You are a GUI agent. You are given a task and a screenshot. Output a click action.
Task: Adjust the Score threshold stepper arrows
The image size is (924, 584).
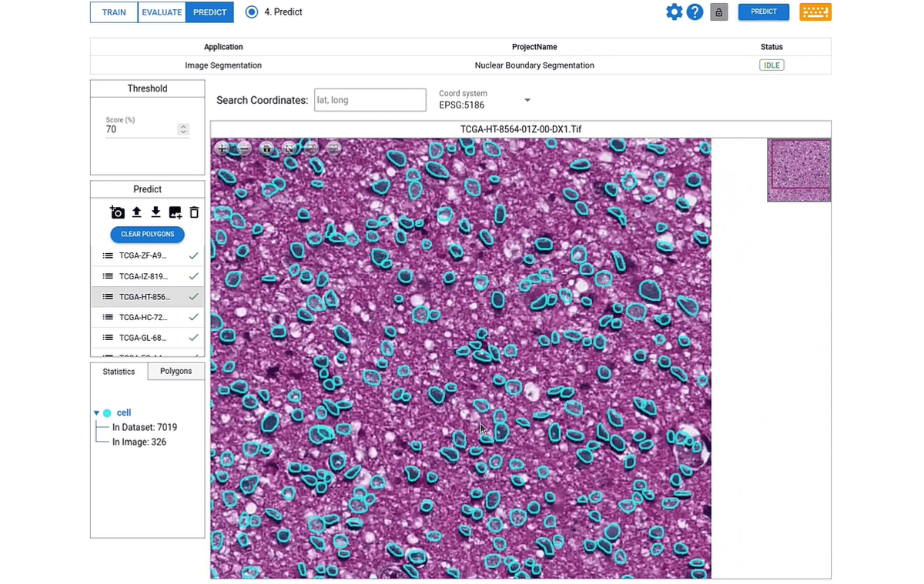click(x=183, y=130)
